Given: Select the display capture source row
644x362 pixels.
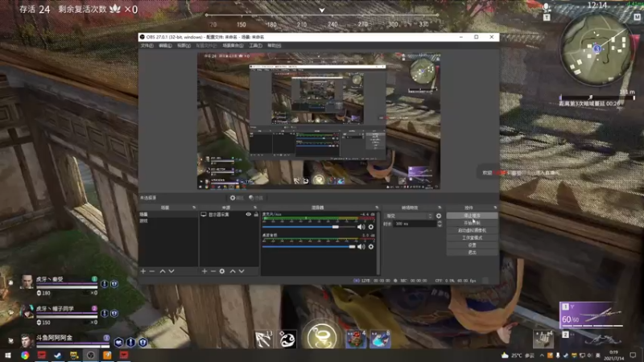Looking at the screenshot, I should pos(229,214).
